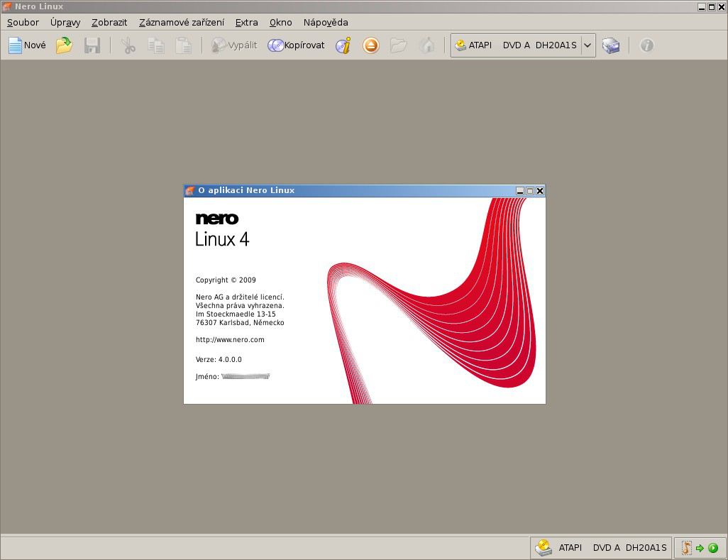Click ATAPI DVD A DH20A1S status bar text
728x560 pixels.
tap(612, 548)
